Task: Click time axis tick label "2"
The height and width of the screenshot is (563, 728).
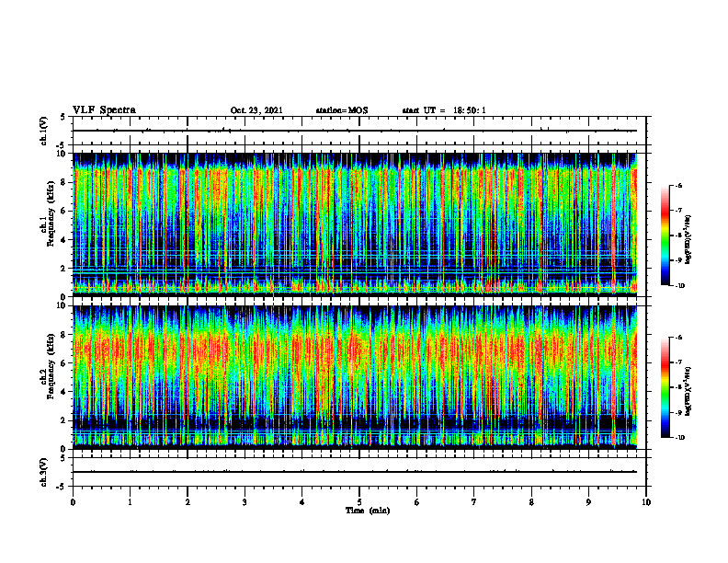Action: [188, 502]
